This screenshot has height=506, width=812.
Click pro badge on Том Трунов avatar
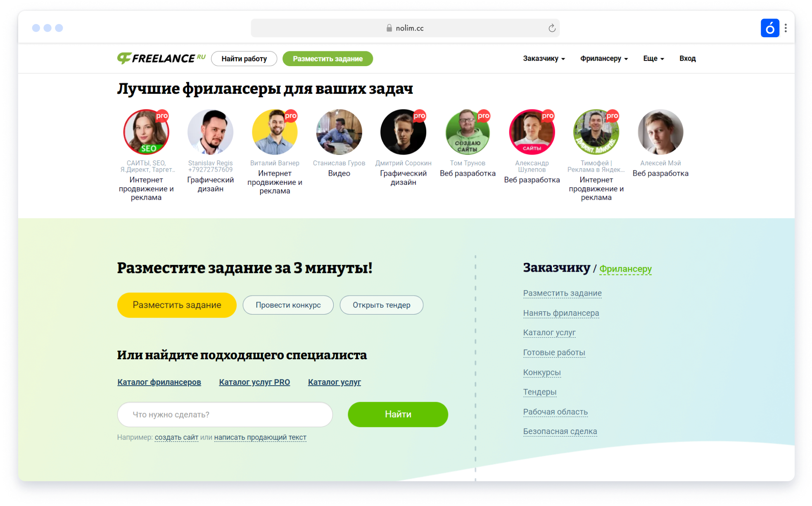[x=484, y=116]
